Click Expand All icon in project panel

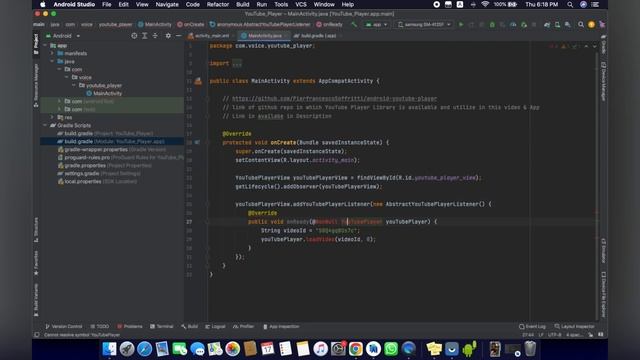(144, 36)
